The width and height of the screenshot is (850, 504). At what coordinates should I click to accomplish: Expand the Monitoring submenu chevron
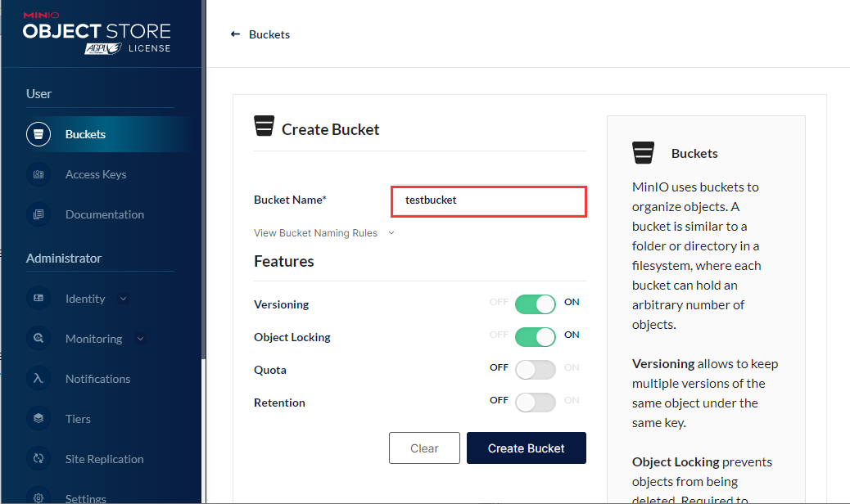140,339
